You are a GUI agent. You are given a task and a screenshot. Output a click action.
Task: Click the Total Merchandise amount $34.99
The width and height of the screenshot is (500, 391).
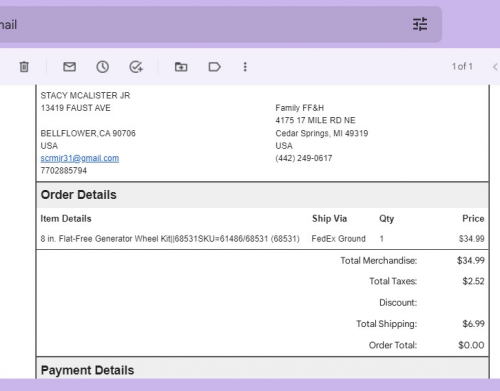coord(471,261)
